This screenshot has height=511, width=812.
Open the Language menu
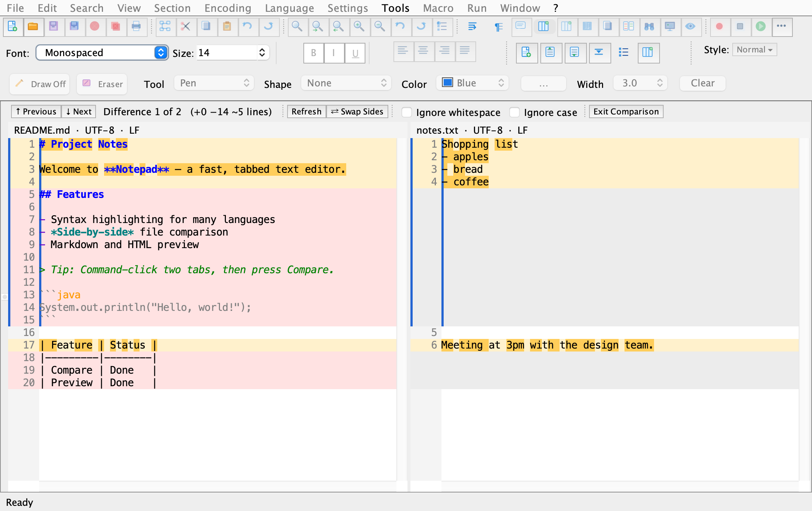(x=289, y=8)
